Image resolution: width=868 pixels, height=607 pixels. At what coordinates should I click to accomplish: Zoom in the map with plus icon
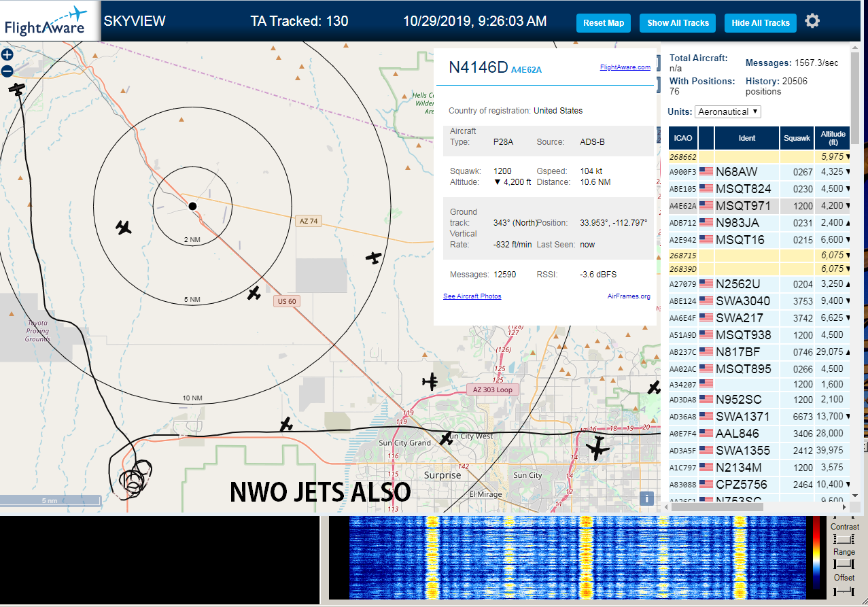click(7, 56)
